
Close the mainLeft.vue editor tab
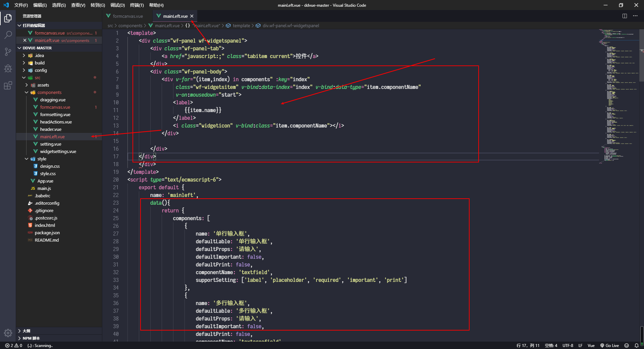[x=192, y=16]
